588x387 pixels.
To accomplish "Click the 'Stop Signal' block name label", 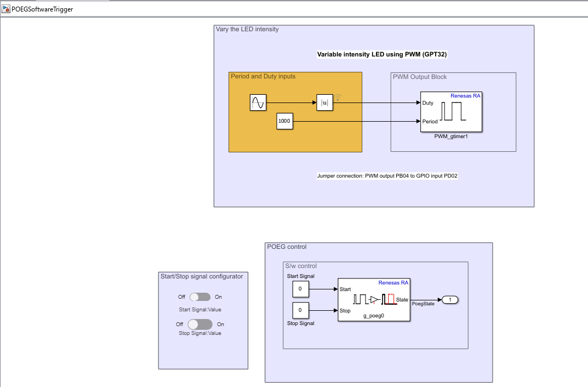I will click(301, 323).
